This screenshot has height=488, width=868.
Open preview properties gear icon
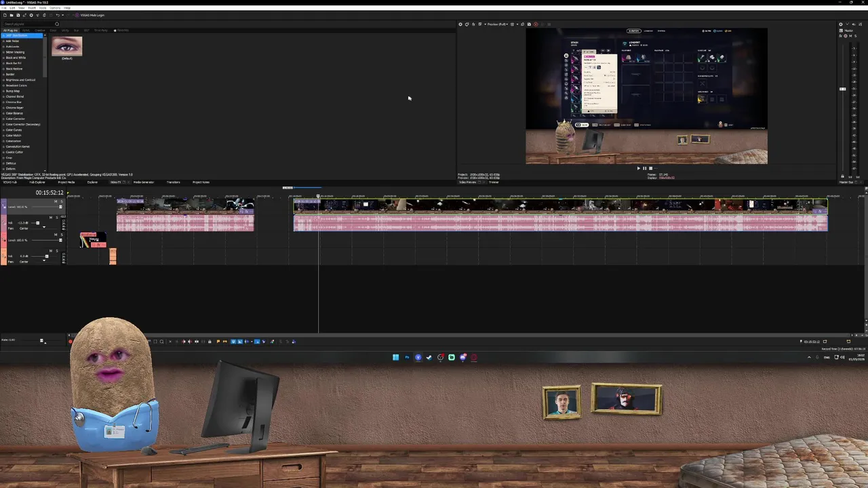pyautogui.click(x=460, y=24)
